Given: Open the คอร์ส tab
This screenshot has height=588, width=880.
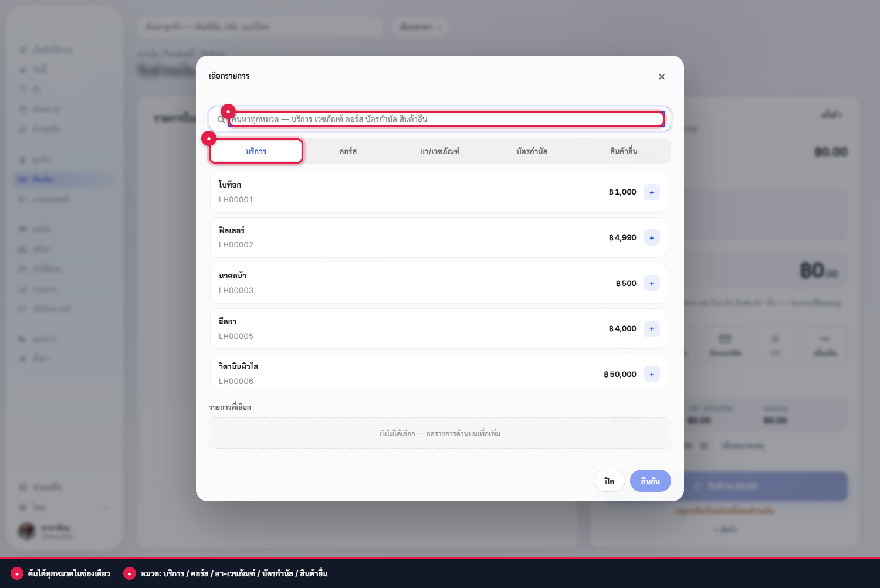Looking at the screenshot, I should (348, 151).
